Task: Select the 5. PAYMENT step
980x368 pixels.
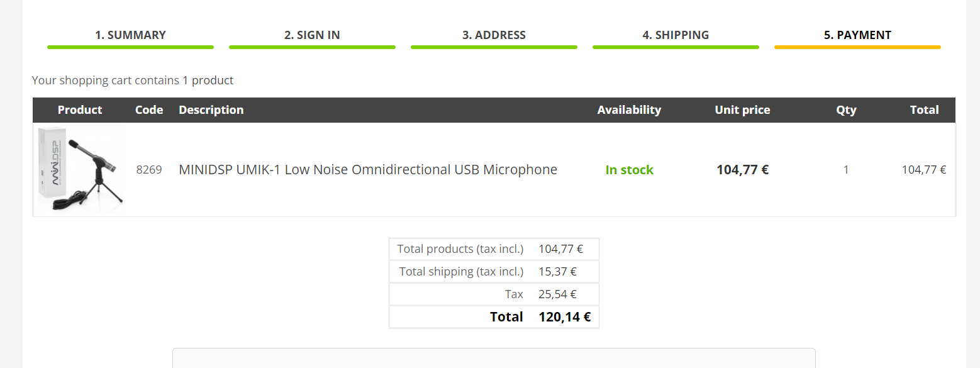Action: (x=857, y=35)
